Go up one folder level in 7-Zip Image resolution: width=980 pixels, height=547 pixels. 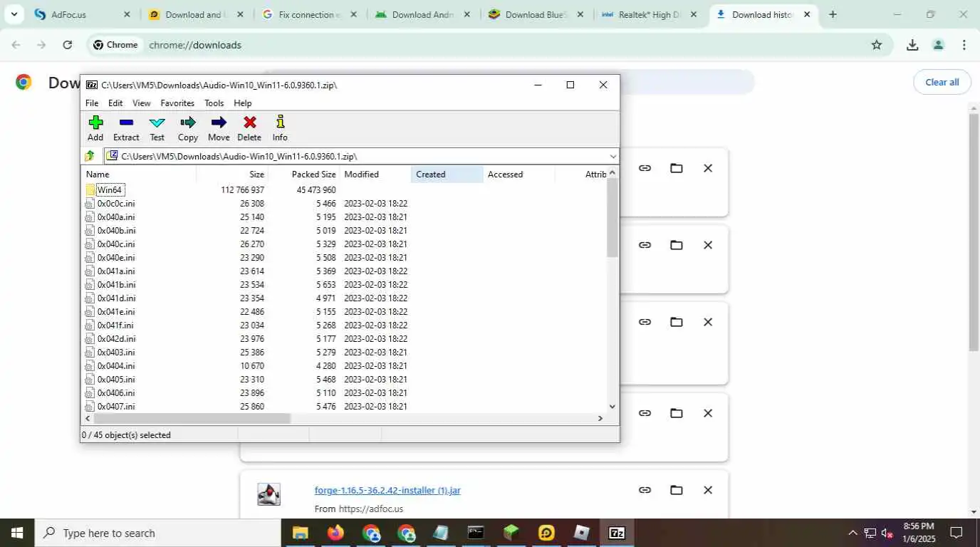pyautogui.click(x=90, y=156)
